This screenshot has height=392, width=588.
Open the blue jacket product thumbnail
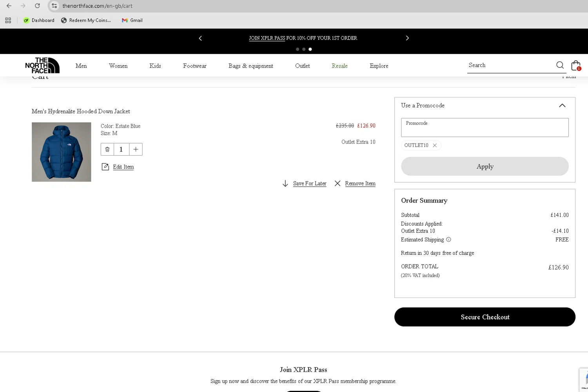pos(62,152)
